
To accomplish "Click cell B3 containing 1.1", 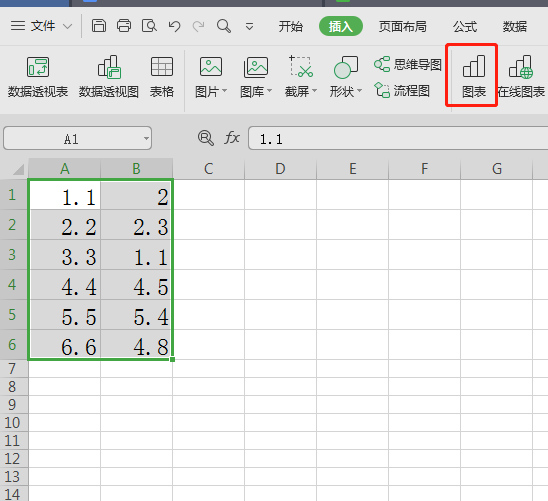I will click(x=137, y=255).
